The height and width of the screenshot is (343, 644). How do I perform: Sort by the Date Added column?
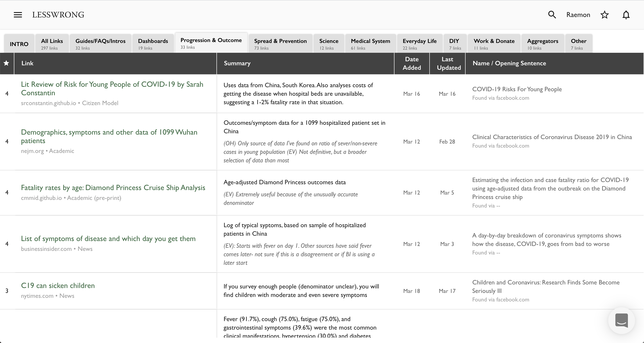[412, 63]
